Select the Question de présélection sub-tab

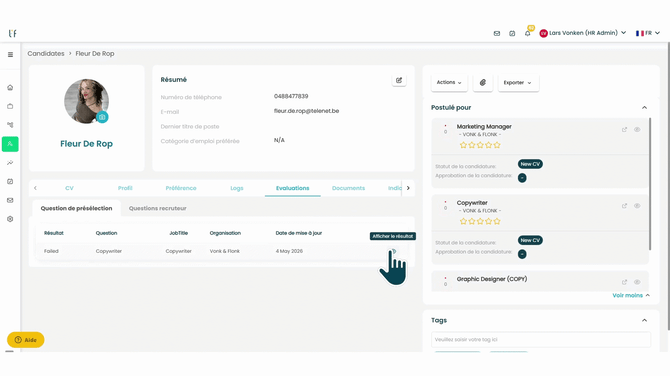click(x=76, y=209)
